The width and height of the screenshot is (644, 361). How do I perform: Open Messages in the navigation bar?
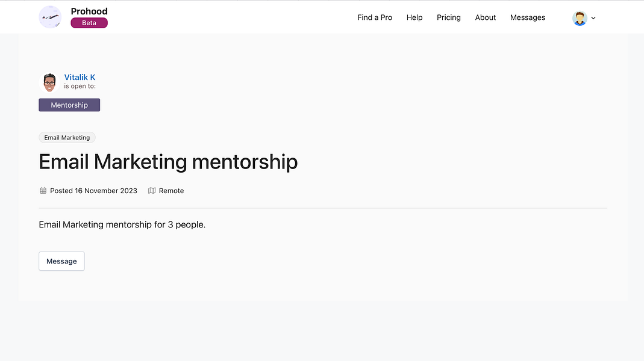pyautogui.click(x=527, y=17)
